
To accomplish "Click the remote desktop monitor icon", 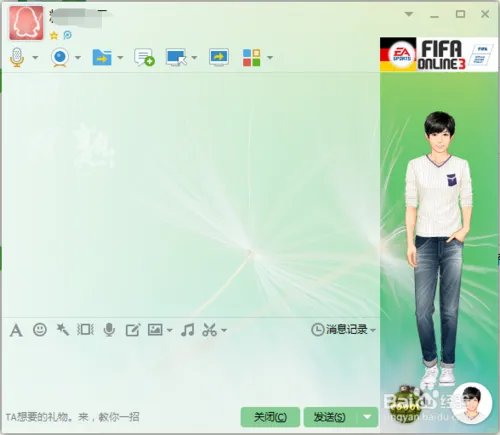I will (176, 57).
